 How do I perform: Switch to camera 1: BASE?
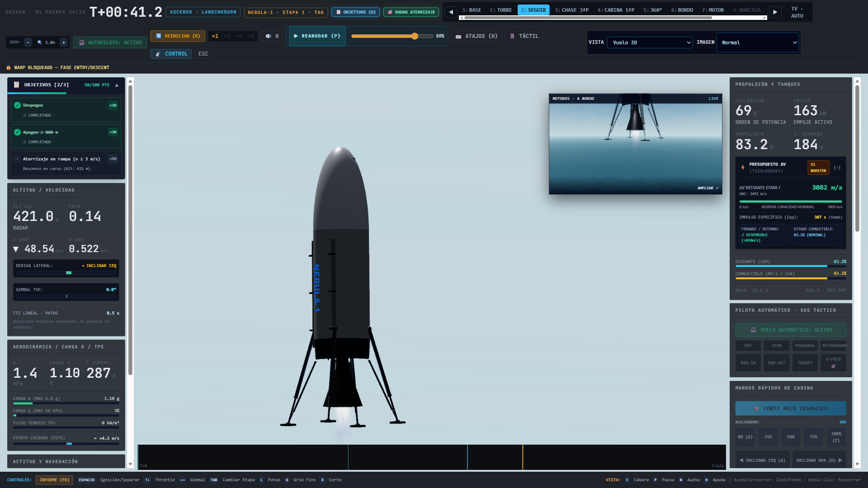472,10
